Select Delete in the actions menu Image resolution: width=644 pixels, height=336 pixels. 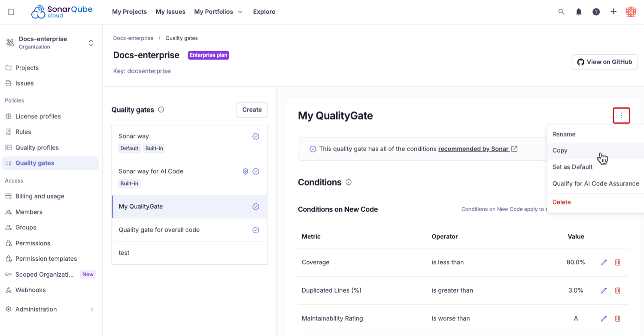point(595,202)
